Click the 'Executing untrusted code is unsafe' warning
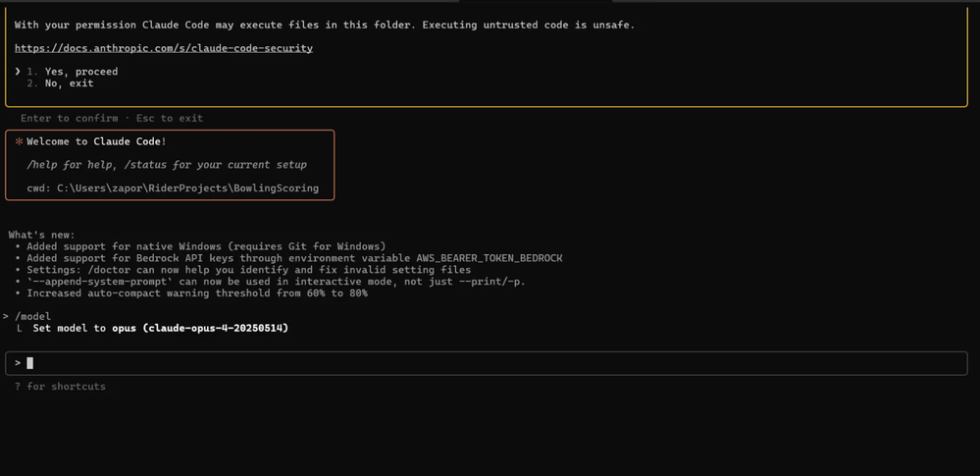 pos(529,25)
